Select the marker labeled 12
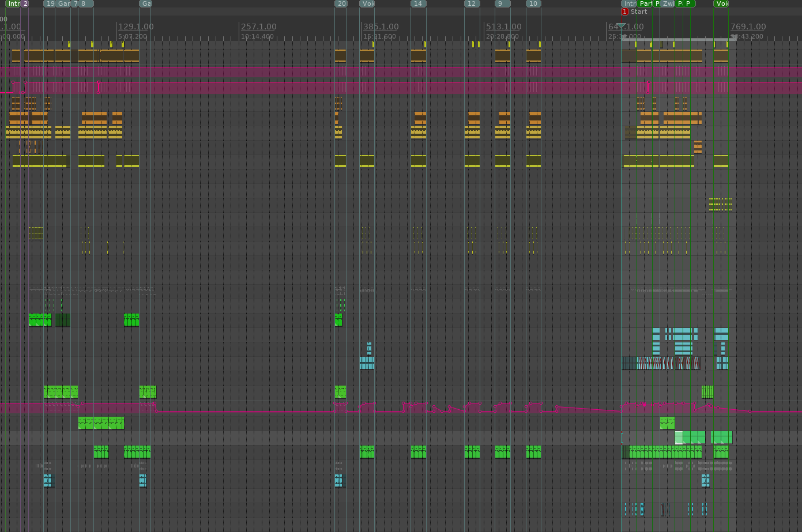802x532 pixels. point(472,3)
